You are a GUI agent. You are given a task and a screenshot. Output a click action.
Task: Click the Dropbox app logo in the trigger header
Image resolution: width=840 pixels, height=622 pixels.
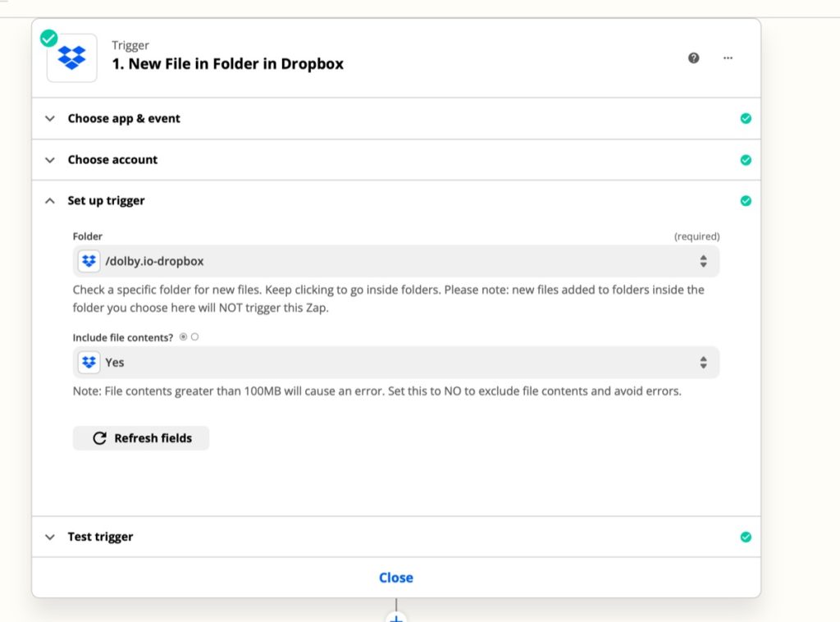click(72, 58)
